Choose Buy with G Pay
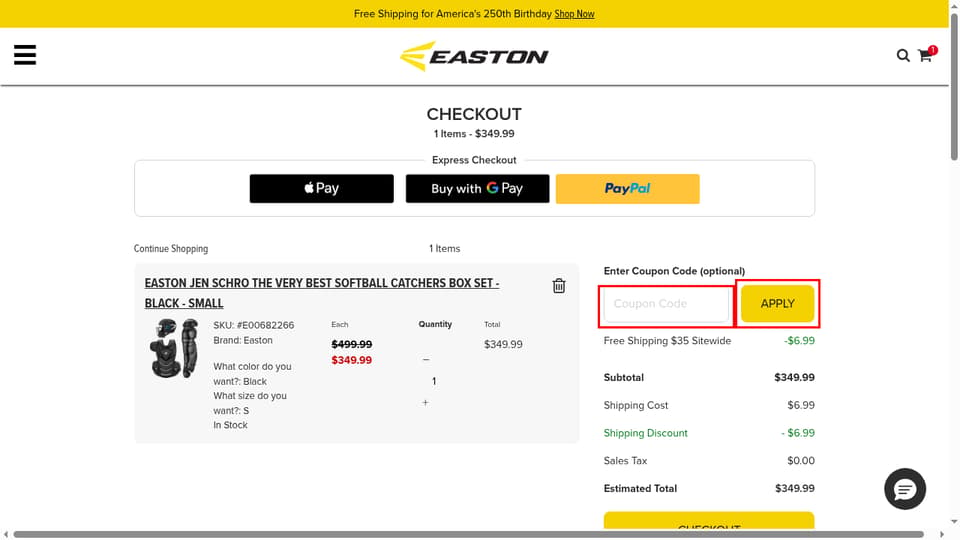Image resolution: width=960 pixels, height=540 pixels. tap(478, 189)
